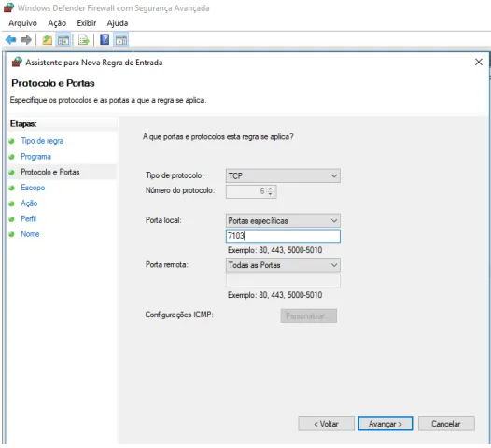Open the Arquivo menu
The height and width of the screenshot is (448, 491).
pos(22,23)
